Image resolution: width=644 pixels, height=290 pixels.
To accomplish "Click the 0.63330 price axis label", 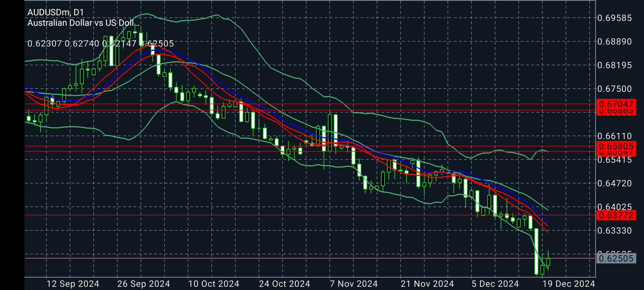I will (614, 231).
